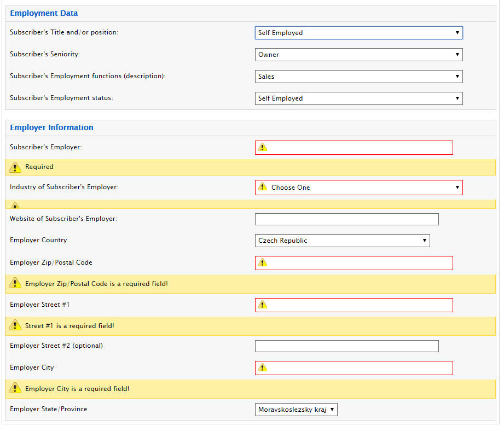
Task: Open Employer State/Province dropdown showing Moravskoslezsky kraj
Action: [x=296, y=410]
